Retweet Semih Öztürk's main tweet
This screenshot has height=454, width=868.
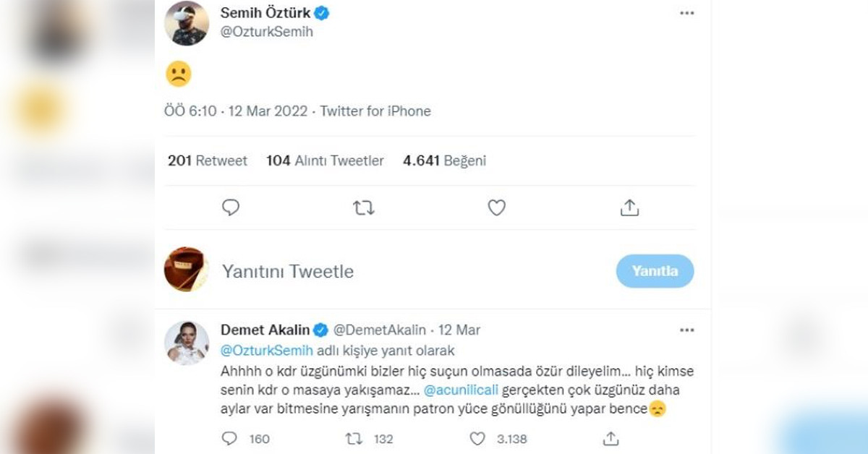coord(363,208)
